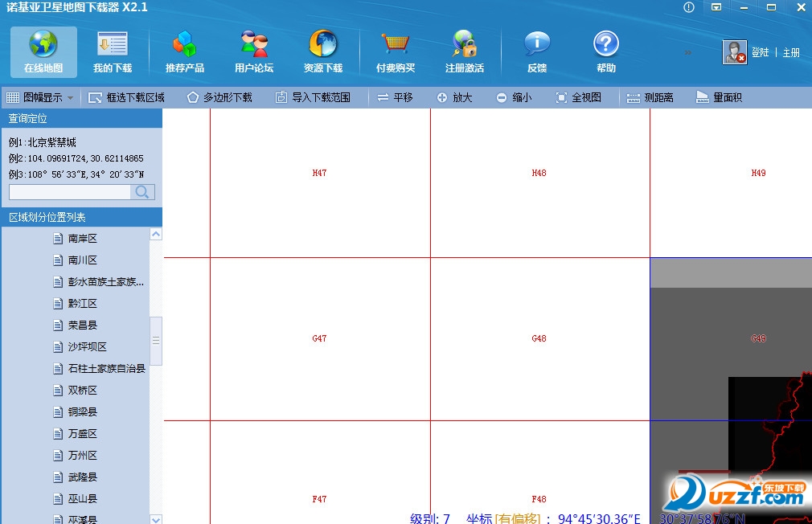Expand the toolbar overflow chevron
The height and width of the screenshot is (524, 812).
tap(687, 52)
